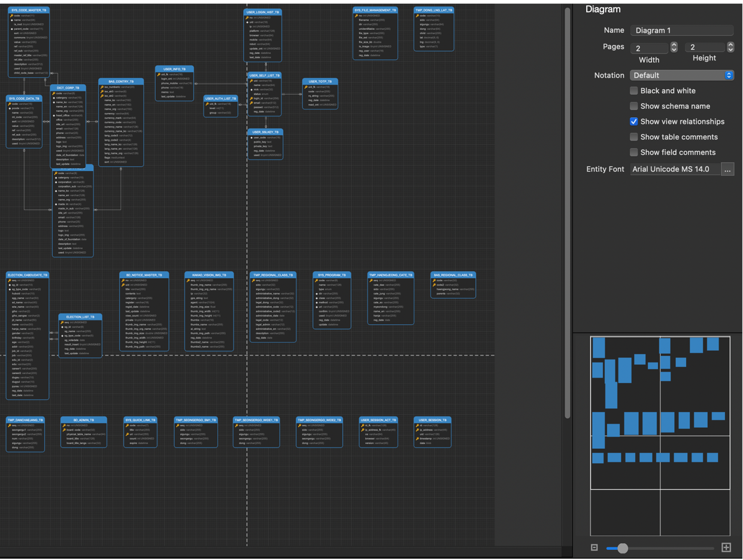Select the USER_AUTH_LIST_TB table header
The image size is (743, 560).
tap(221, 99)
